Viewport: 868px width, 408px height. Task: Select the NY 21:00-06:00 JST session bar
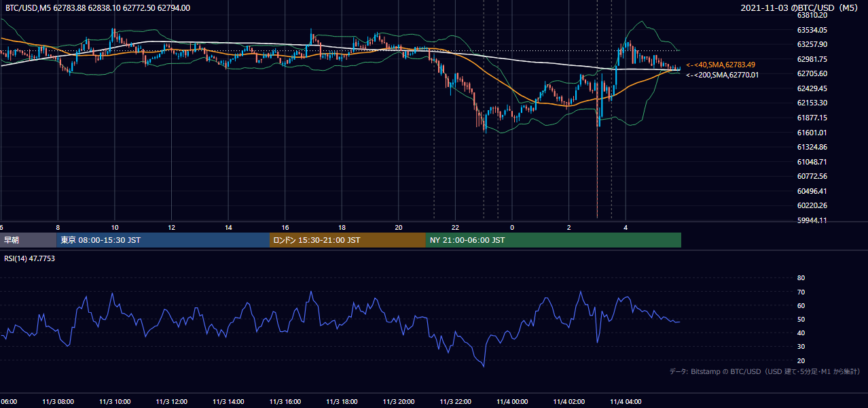[x=554, y=240]
